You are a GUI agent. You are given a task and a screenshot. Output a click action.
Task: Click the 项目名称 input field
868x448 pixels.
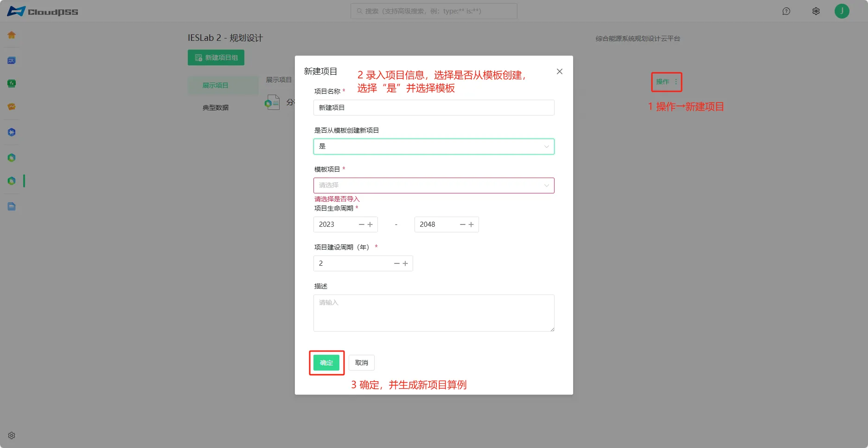434,108
